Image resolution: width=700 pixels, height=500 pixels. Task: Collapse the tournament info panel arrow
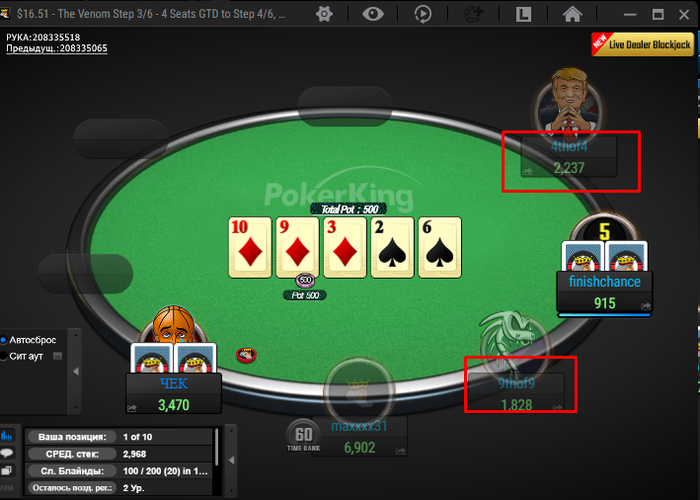[x=231, y=460]
